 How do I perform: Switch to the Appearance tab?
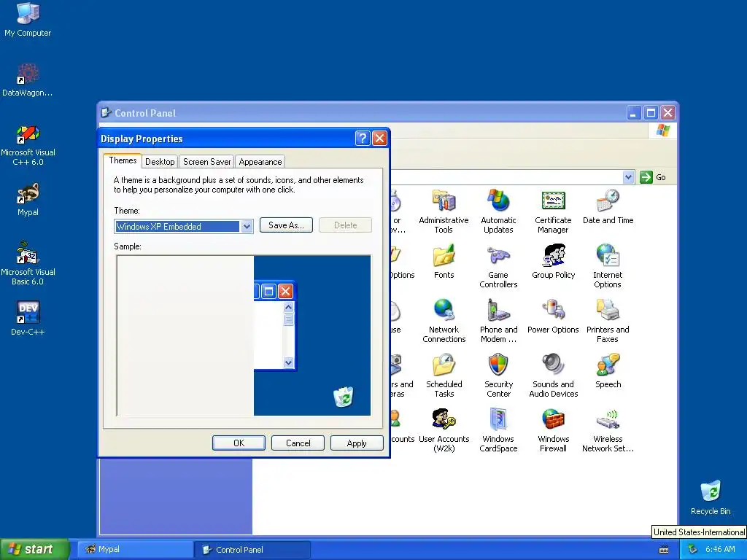pos(260,162)
